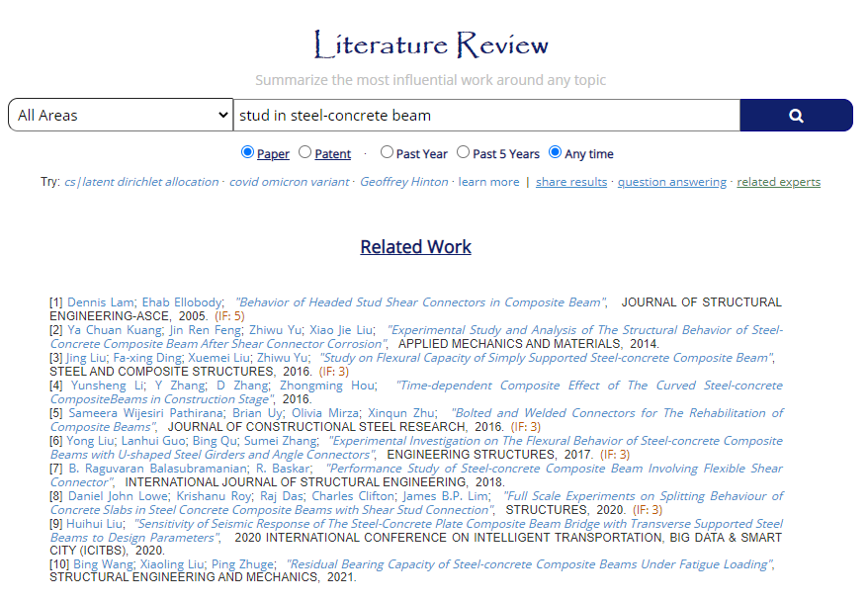This screenshot has width=868, height=601.
Task: Open author Fa-xing Ding's page
Action: (x=148, y=358)
